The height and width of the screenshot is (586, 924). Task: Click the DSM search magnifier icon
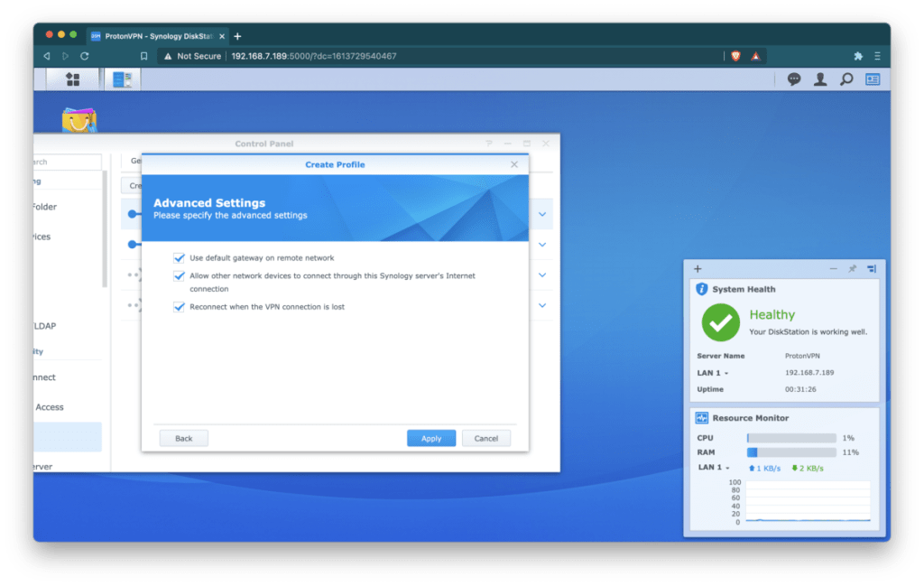[x=846, y=79]
